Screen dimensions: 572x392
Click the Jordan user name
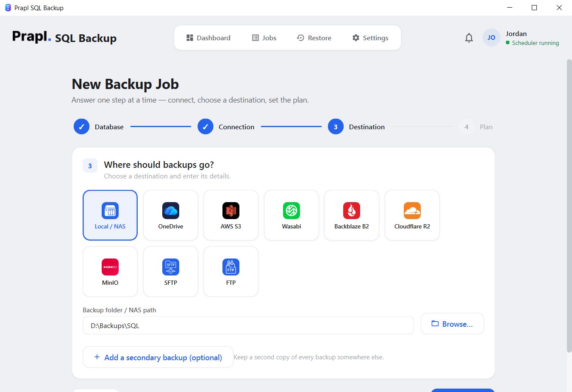coord(516,34)
